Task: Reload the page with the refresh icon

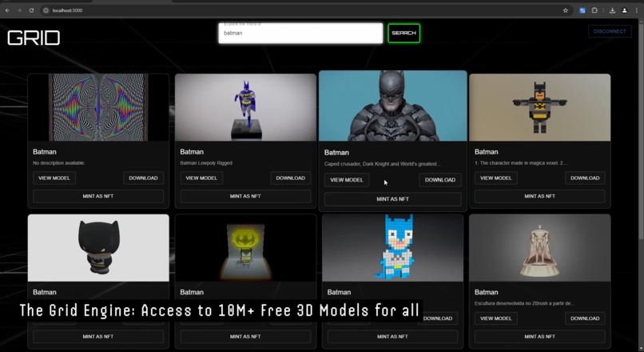Action: pyautogui.click(x=31, y=10)
